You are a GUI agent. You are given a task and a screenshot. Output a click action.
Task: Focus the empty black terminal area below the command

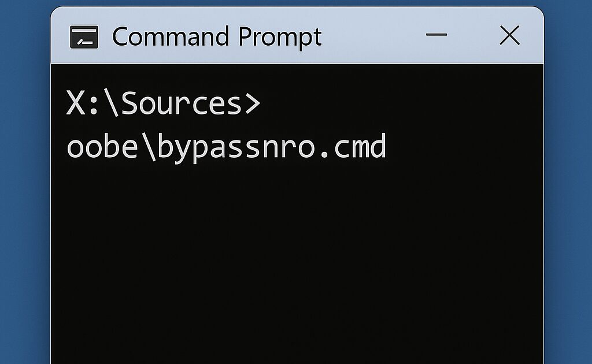[x=296, y=260]
